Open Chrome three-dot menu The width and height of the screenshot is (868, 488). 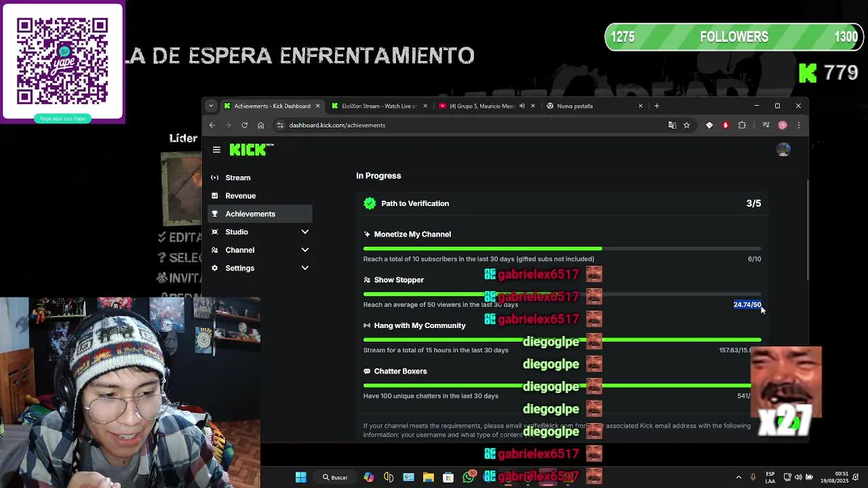(798, 125)
